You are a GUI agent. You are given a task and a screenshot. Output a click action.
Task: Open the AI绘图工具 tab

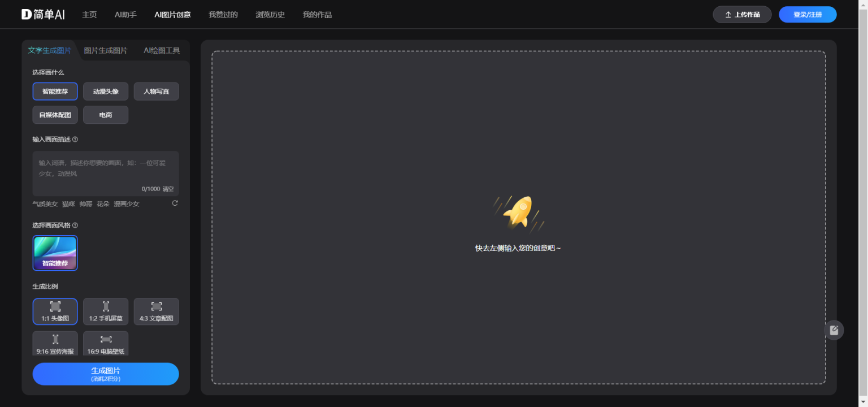[162, 50]
